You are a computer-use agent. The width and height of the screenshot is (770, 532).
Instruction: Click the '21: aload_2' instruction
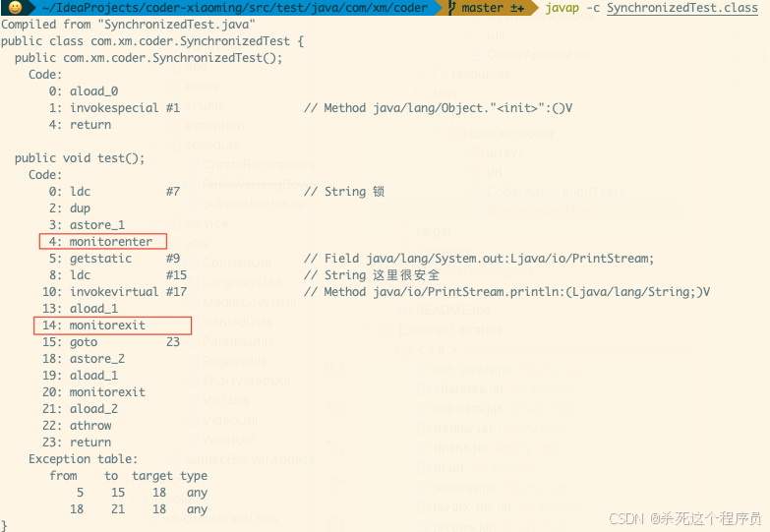(x=80, y=409)
